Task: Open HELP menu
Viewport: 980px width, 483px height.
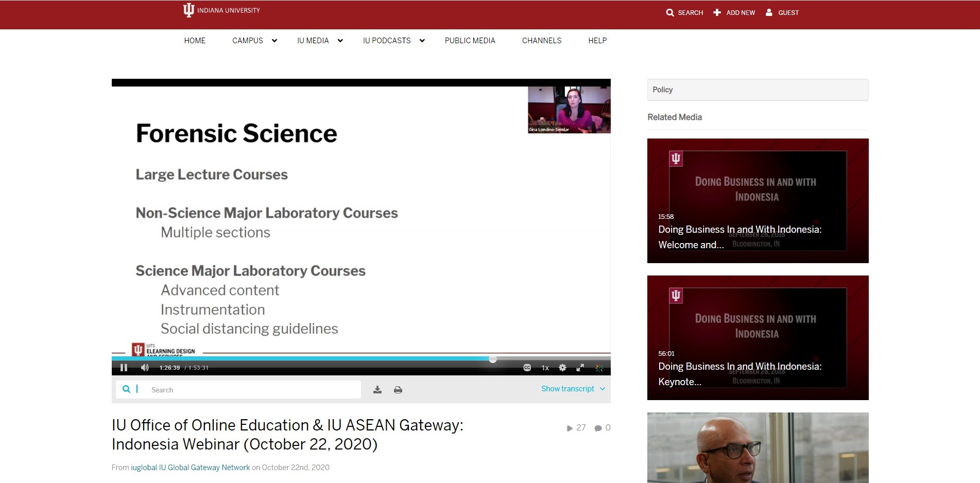Action: tap(597, 41)
